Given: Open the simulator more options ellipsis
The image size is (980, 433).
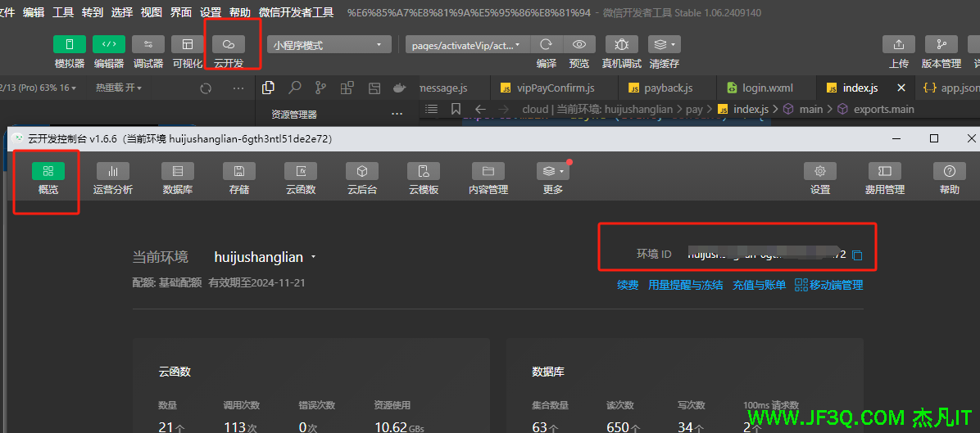Looking at the screenshot, I should click(238, 88).
